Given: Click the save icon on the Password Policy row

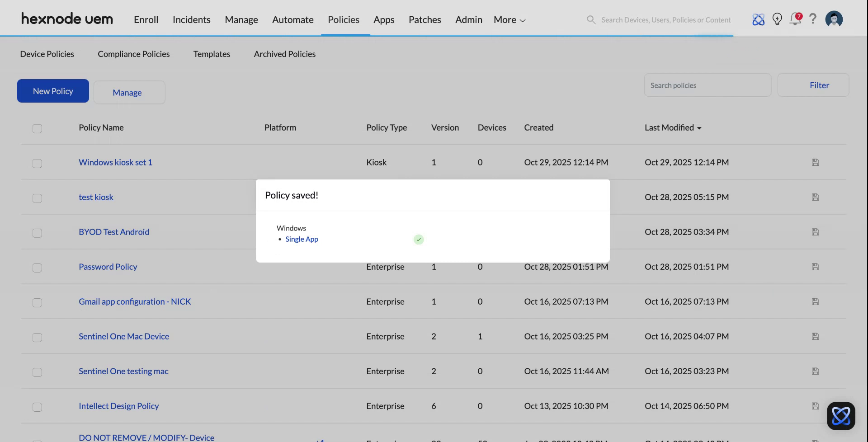Looking at the screenshot, I should [815, 267].
